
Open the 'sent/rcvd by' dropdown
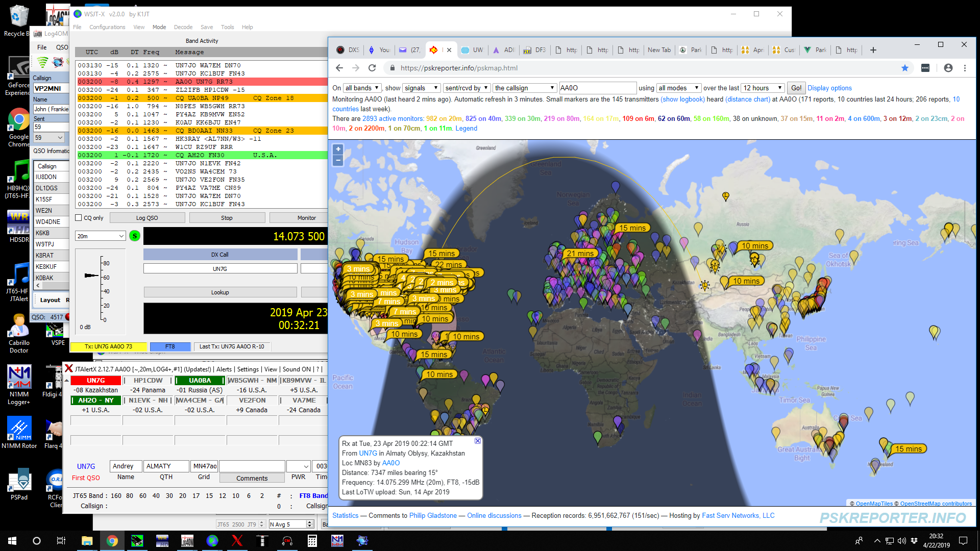pyautogui.click(x=467, y=88)
